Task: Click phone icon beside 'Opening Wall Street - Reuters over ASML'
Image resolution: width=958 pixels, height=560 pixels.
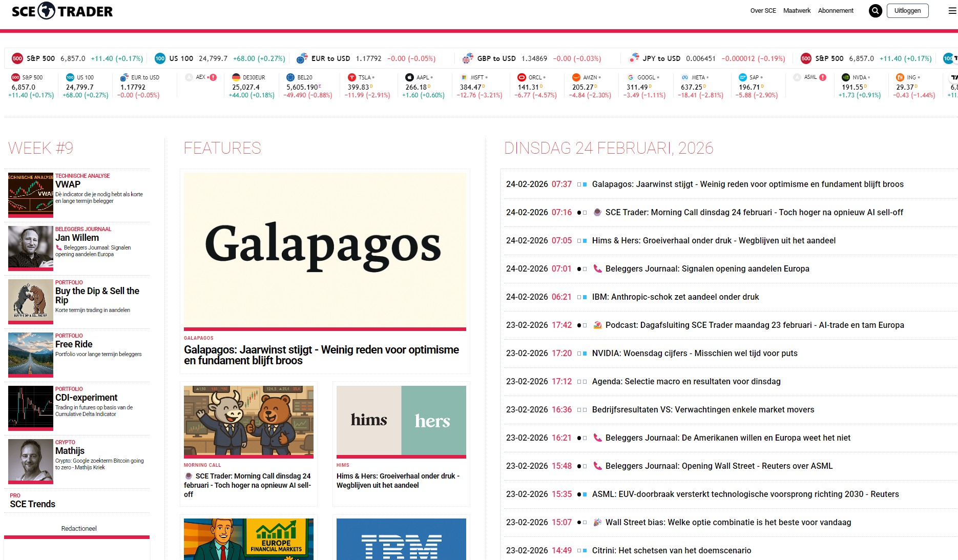Action: tap(597, 466)
